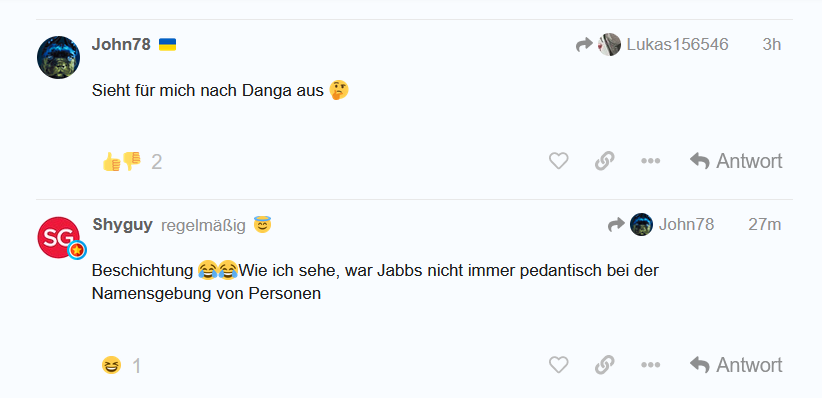The image size is (822, 398).
Task: Copy the link to Shyguy's post
Action: (604, 364)
